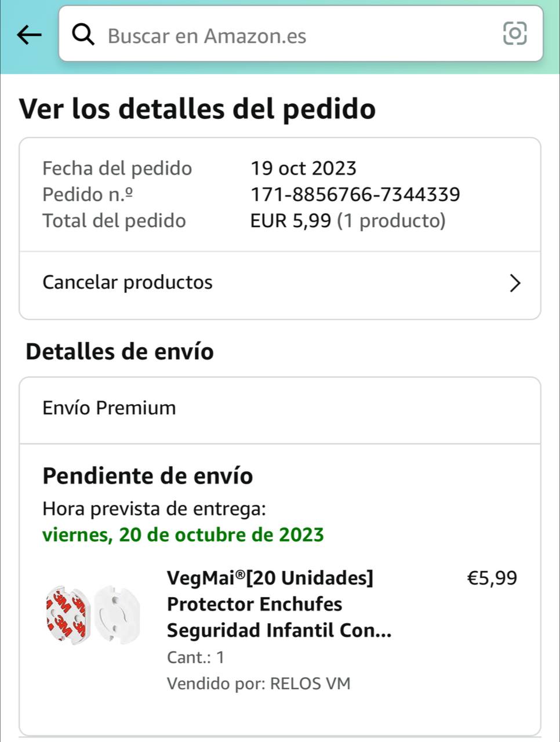
Task: Tap the Detalles de envío section heading
Action: (x=119, y=351)
